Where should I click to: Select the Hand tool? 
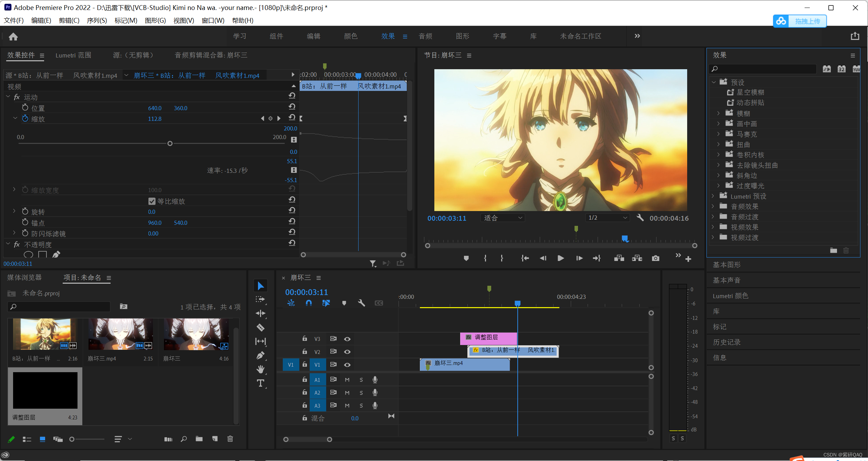tap(260, 369)
